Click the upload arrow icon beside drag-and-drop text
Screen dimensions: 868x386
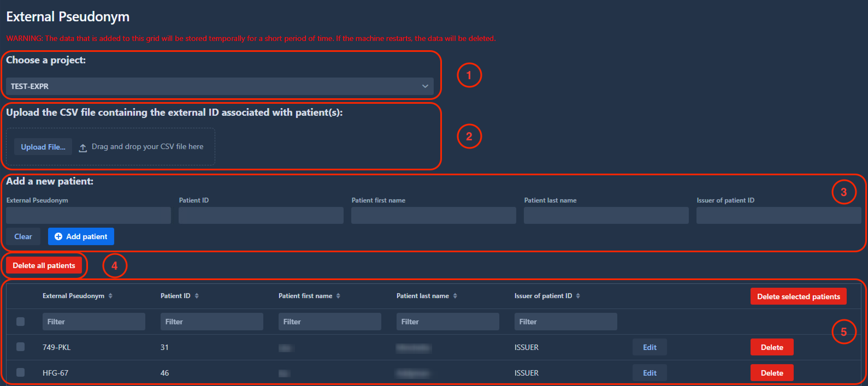pos(83,147)
